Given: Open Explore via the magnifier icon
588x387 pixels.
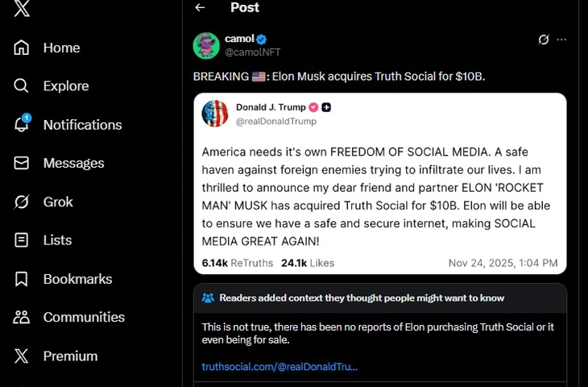Looking at the screenshot, I should [22, 86].
